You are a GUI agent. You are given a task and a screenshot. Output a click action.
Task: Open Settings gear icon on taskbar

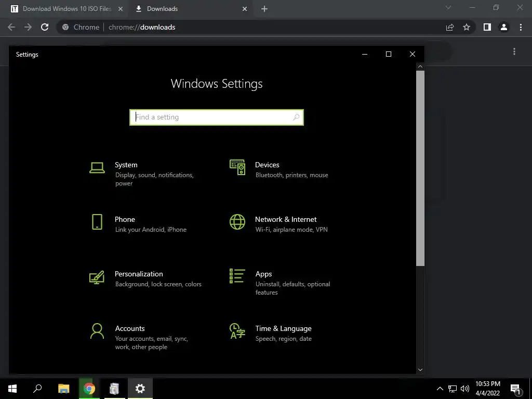pos(140,389)
